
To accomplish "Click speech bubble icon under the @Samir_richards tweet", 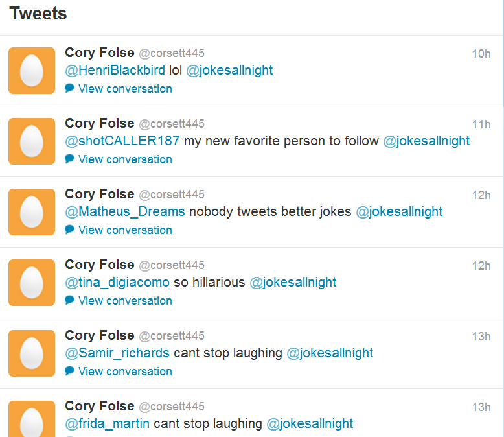I will (69, 371).
